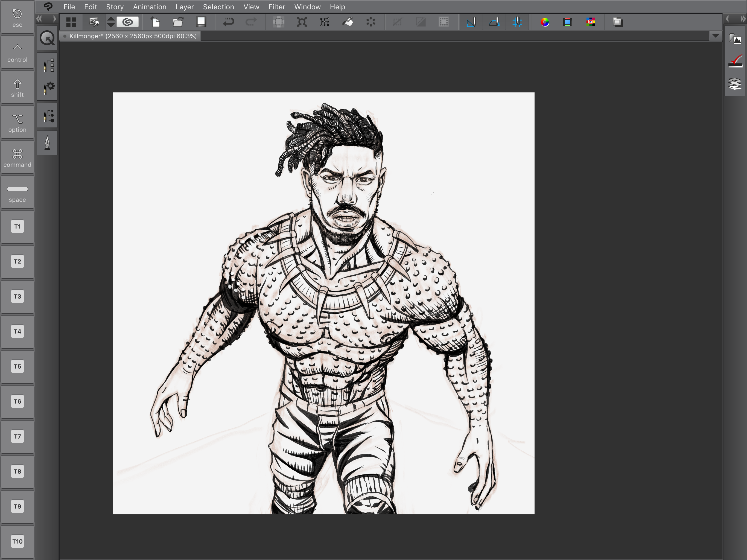This screenshot has width=747, height=560.
Task: Click the touch gesture settings icon
Action: (94, 22)
